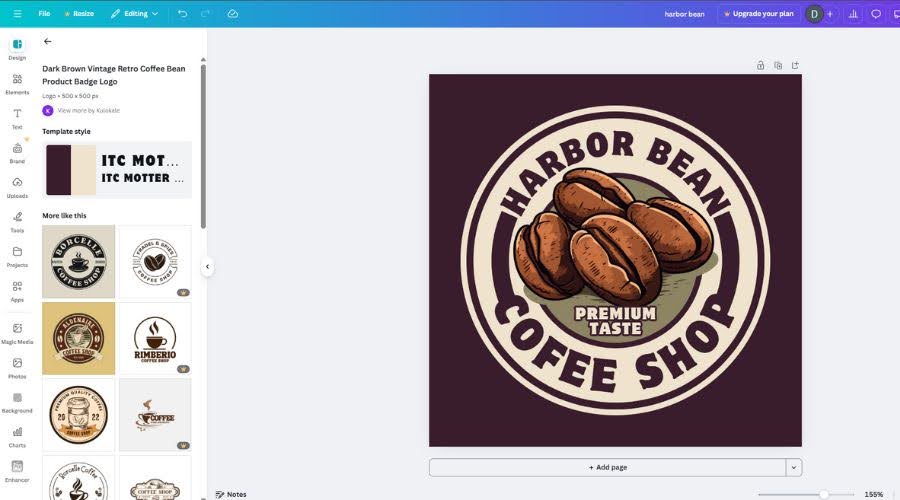Click the plus icon next to avatar
Viewport: 900px width, 500px height.
coord(829,14)
